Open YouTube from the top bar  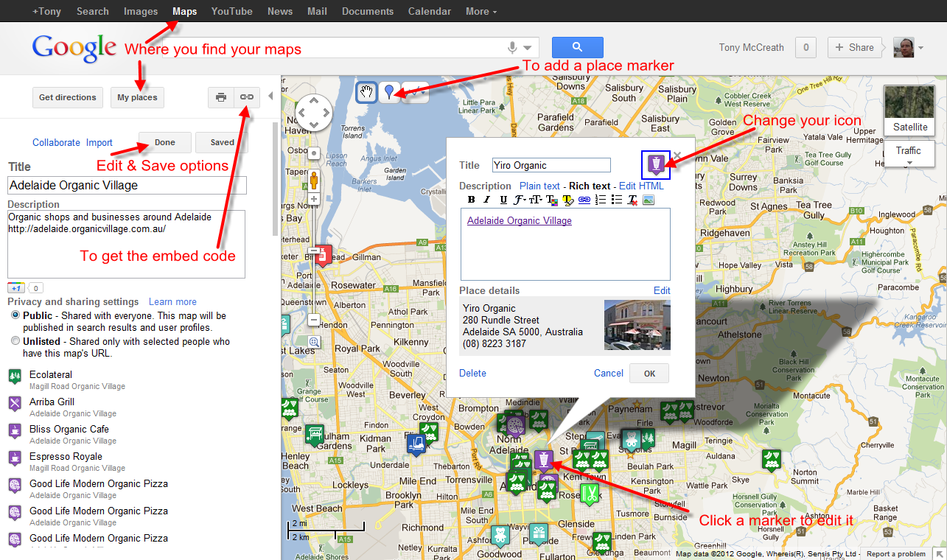[232, 11]
